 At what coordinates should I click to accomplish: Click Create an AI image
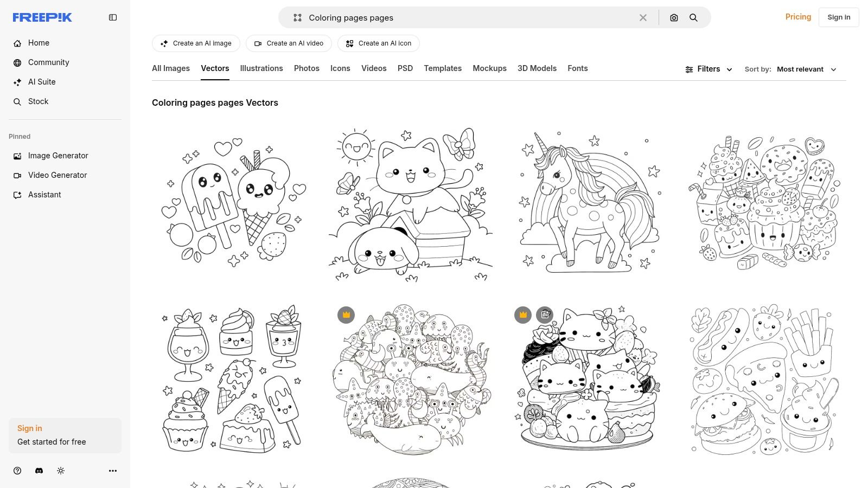pos(196,43)
